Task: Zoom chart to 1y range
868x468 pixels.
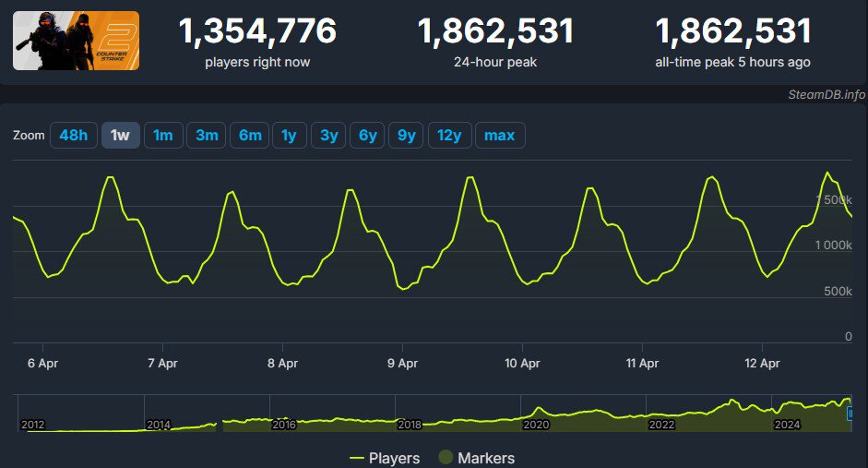Action: (289, 135)
